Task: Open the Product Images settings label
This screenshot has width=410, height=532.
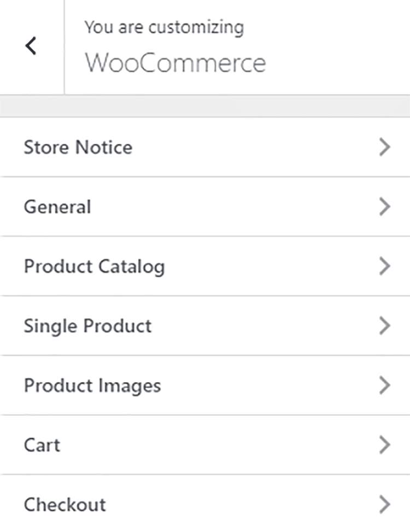Action: pos(92,385)
